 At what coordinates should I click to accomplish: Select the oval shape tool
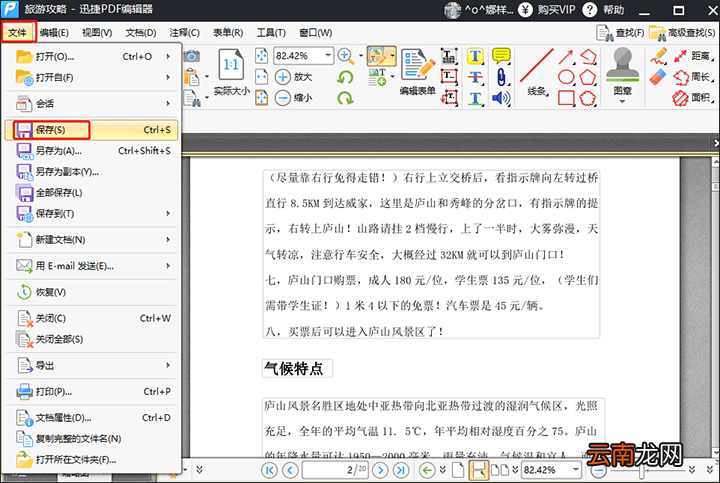tap(566, 77)
